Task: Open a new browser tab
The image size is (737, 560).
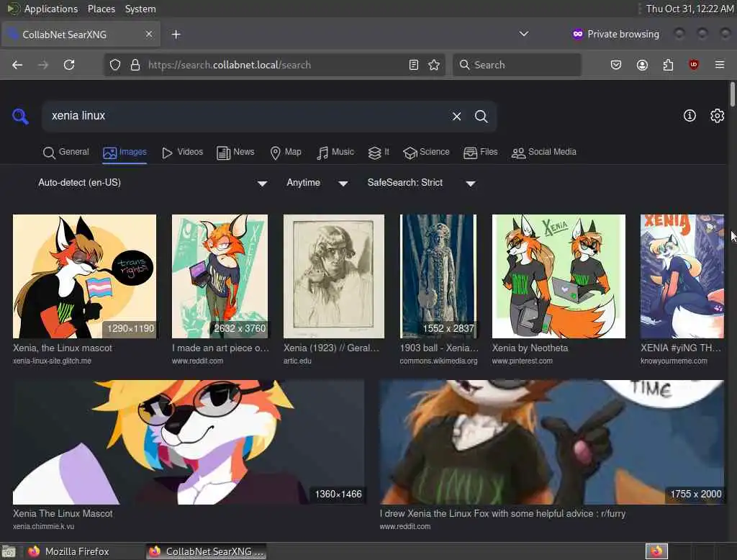Action: [x=176, y=35]
